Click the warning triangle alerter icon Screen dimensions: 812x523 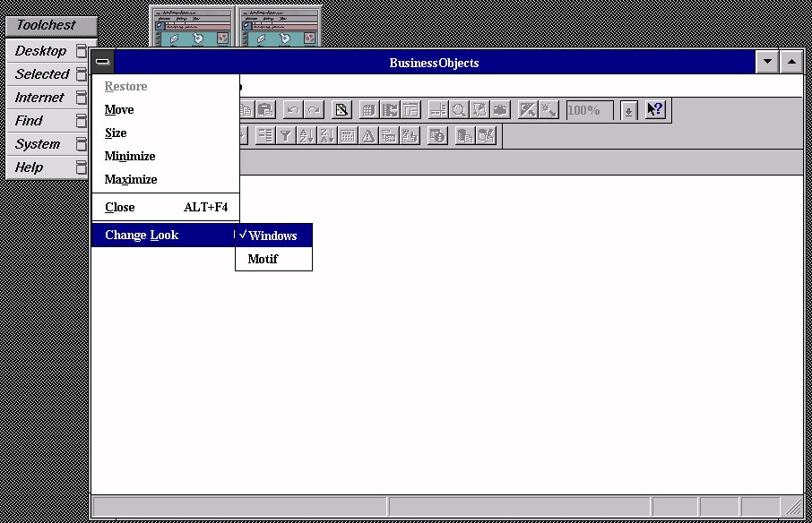pos(367,136)
